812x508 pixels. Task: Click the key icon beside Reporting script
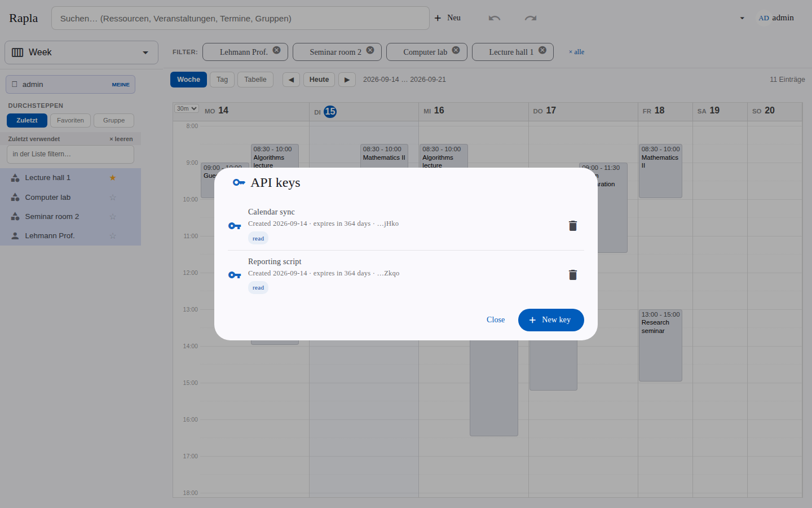[235, 275]
